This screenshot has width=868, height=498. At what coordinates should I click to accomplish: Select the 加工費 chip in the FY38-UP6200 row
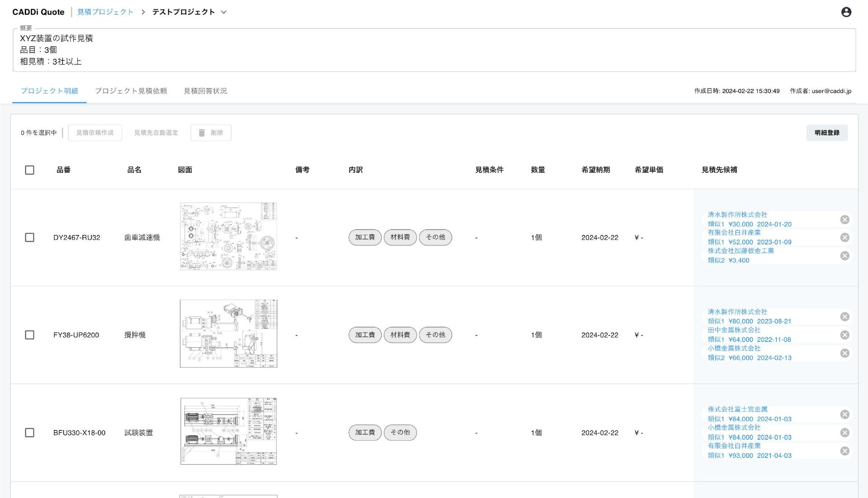[365, 334]
